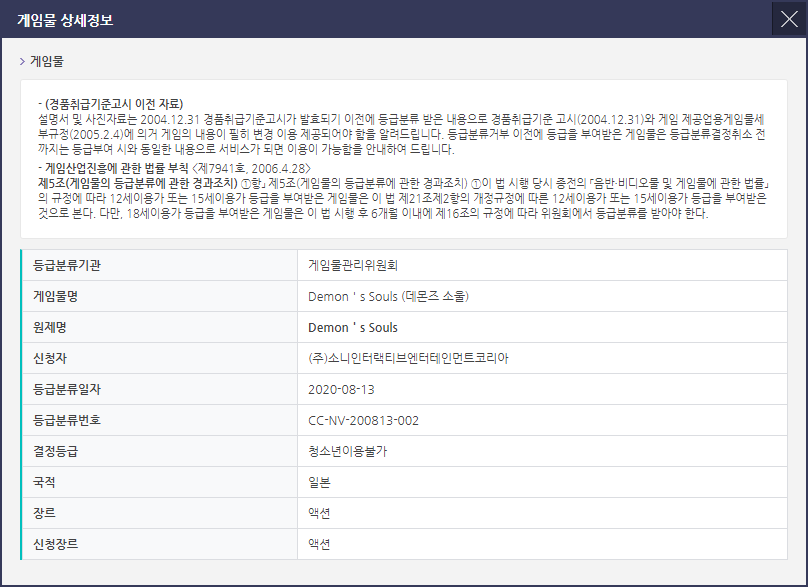Click the 게임물명 label cell

tap(160, 296)
